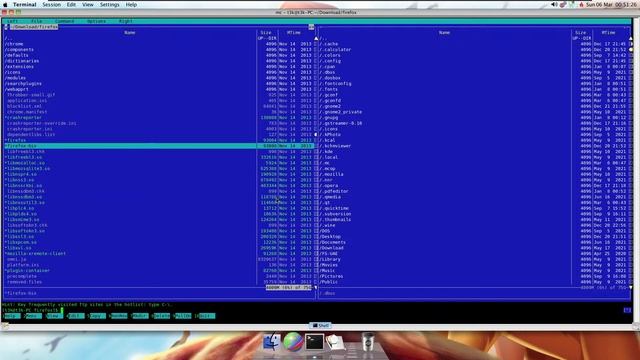The image size is (640, 360).
Task: Select the highlighted firefox-bin file row
Action: (159, 146)
